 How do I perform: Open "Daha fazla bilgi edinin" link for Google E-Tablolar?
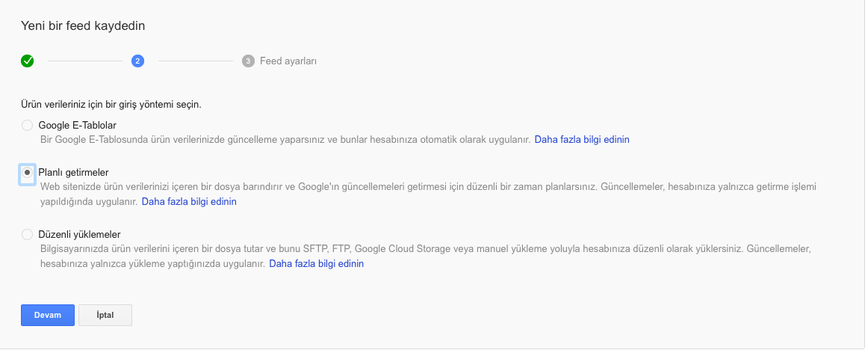pyautogui.click(x=582, y=140)
